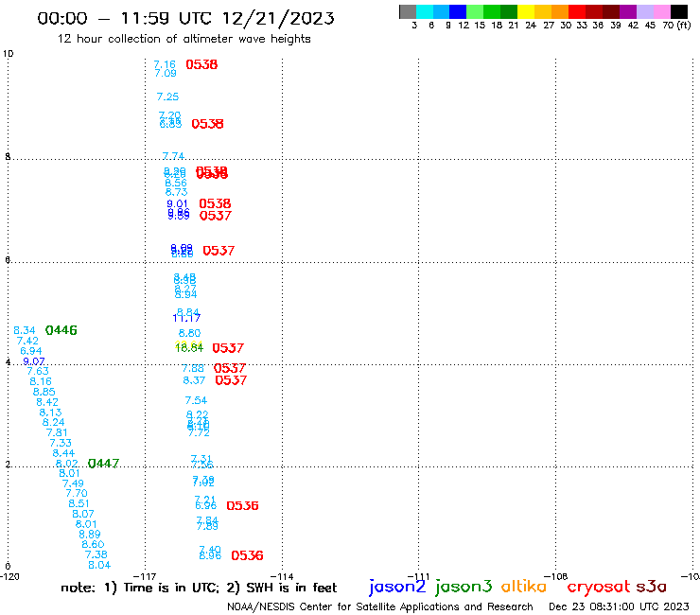Click the 7.42 wave height reading
The width and height of the screenshot is (700, 615).
(27, 341)
